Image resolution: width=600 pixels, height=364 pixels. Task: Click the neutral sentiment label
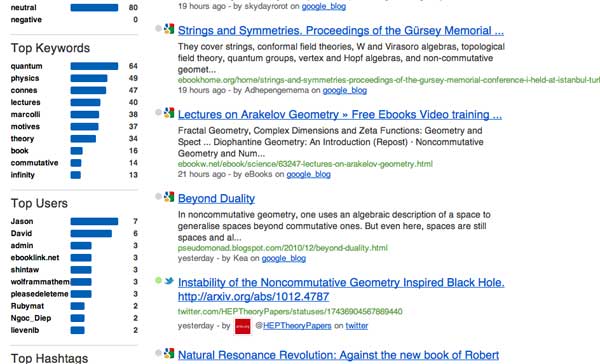tap(23, 8)
